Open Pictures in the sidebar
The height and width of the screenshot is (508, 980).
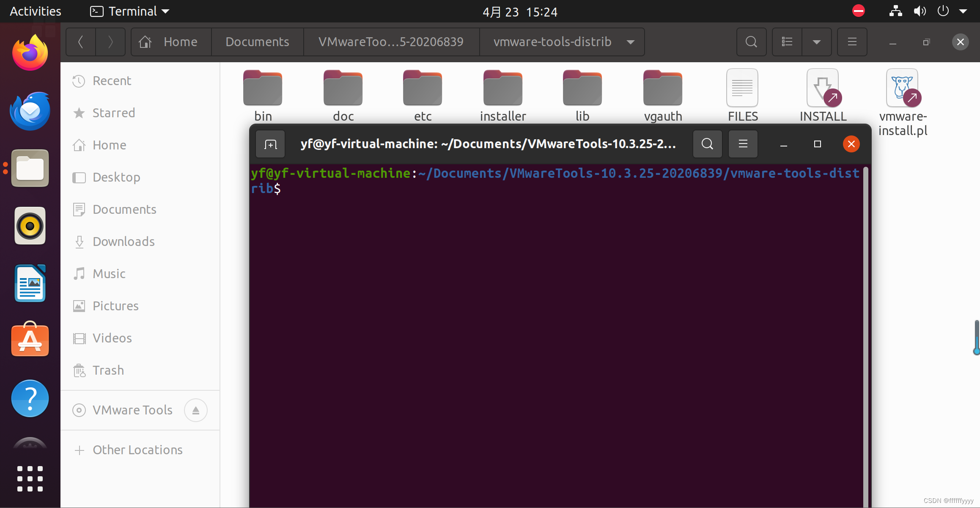click(x=140, y=306)
